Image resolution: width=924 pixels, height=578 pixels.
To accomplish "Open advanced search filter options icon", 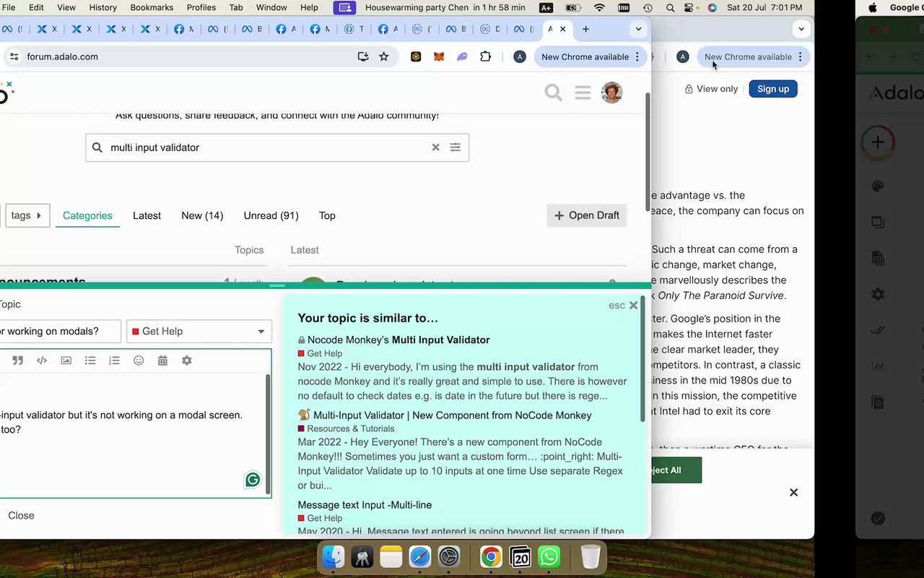I will 456,147.
